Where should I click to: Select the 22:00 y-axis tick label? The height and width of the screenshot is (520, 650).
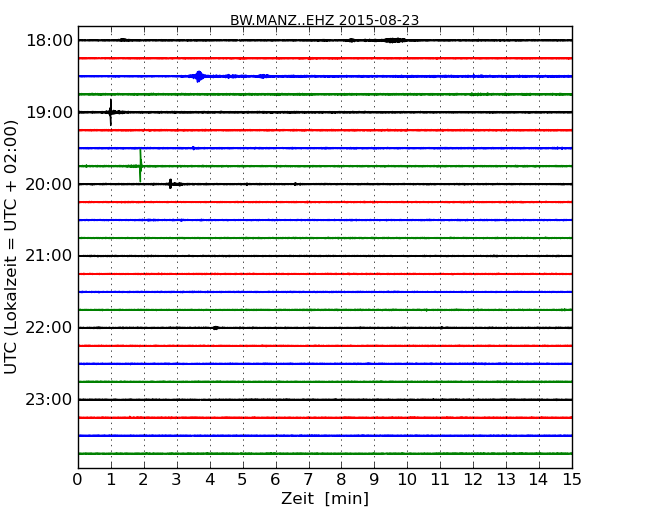click(49, 328)
